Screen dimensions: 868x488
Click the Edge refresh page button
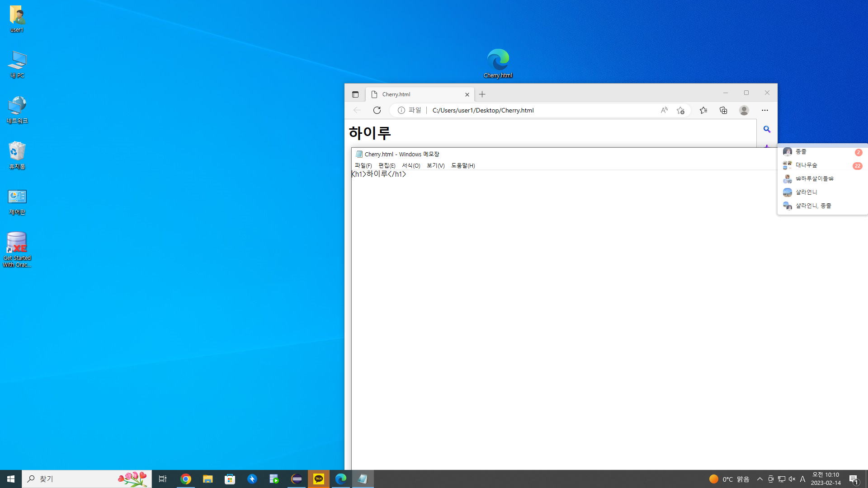(377, 110)
